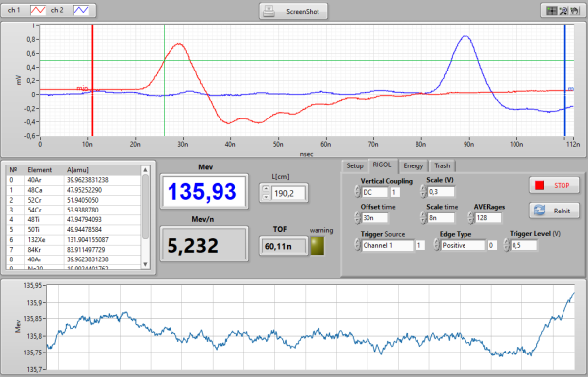The height and width of the screenshot is (377, 588).
Task: Select the RIGOL tab
Action: pos(382,165)
